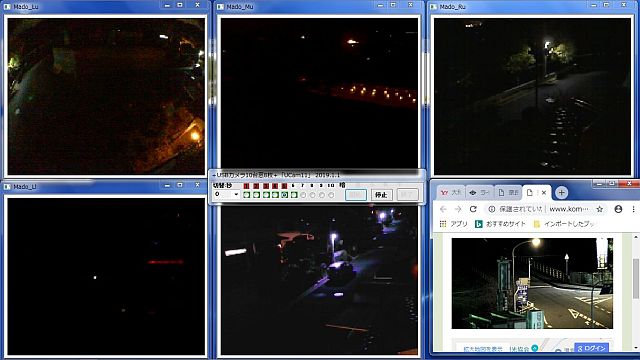Maximize the Mado_Mu window
640x360 pixels.
click(393, 5)
